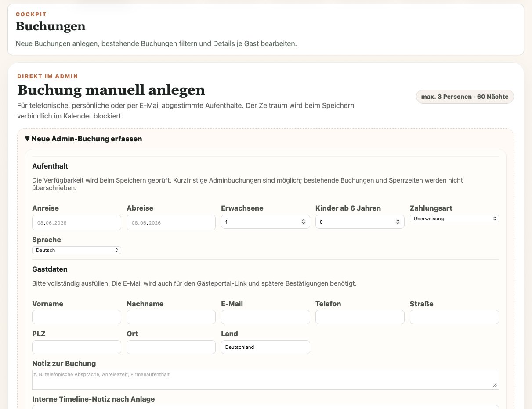Open the Zahlungsart dropdown

coord(454,219)
